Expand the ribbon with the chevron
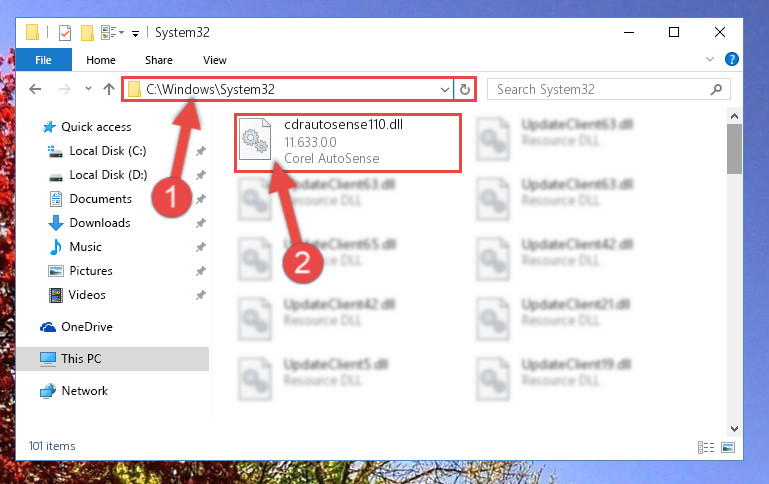769x484 pixels. point(710,59)
